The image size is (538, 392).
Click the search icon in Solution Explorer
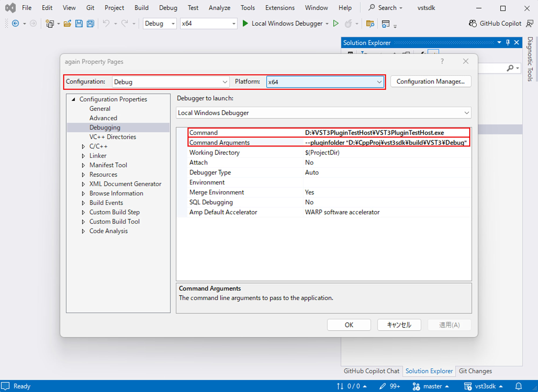pyautogui.click(x=511, y=68)
